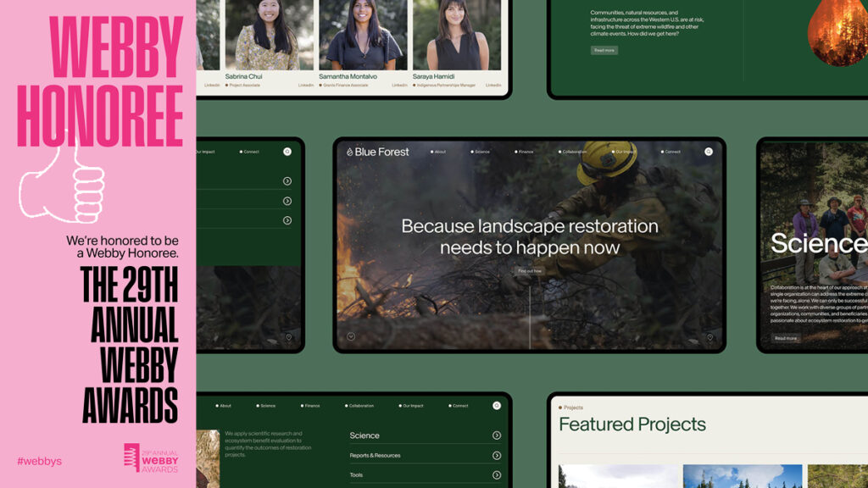This screenshot has width=868, height=488.
Task: Click the #webbys hashtag
Action: pyautogui.click(x=39, y=461)
